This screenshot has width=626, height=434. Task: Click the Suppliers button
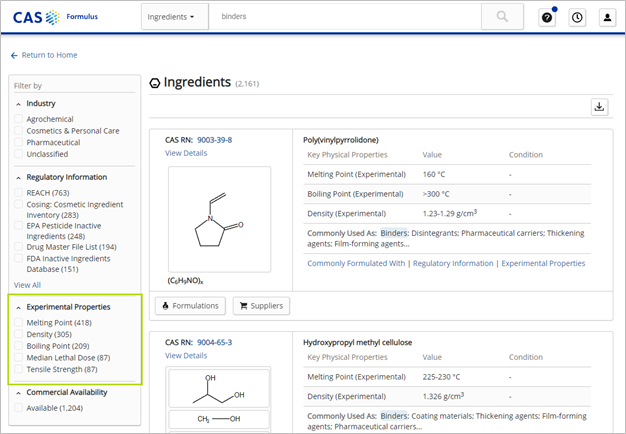261,306
